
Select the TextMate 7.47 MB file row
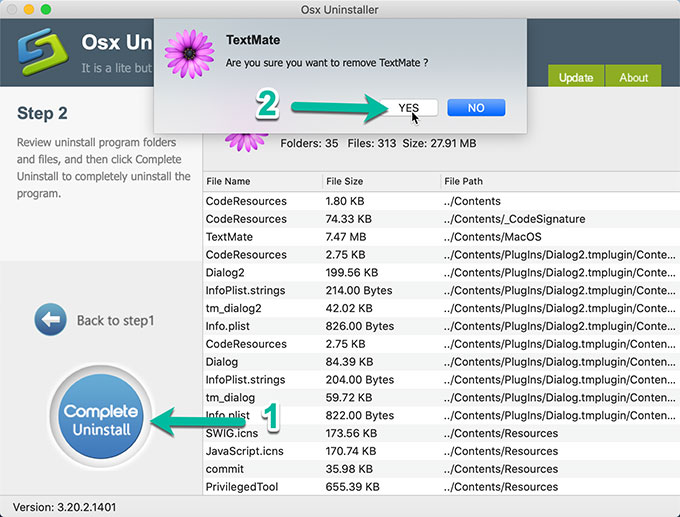tap(441, 237)
